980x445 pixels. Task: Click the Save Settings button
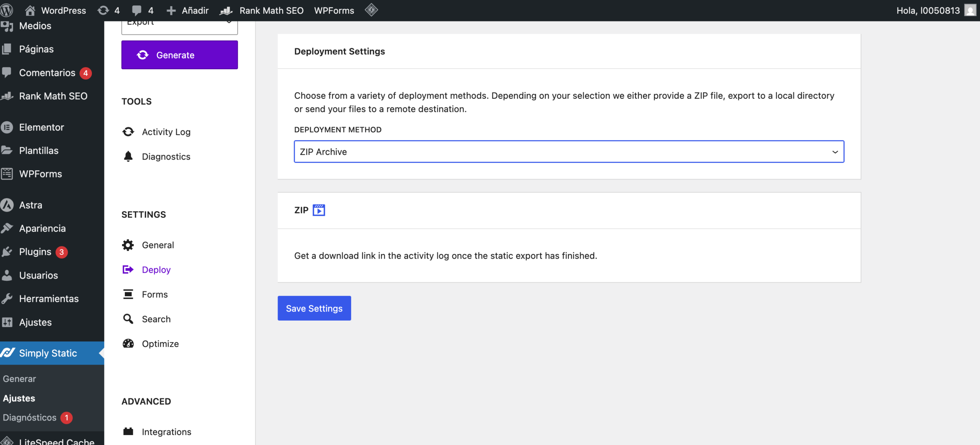tap(314, 308)
